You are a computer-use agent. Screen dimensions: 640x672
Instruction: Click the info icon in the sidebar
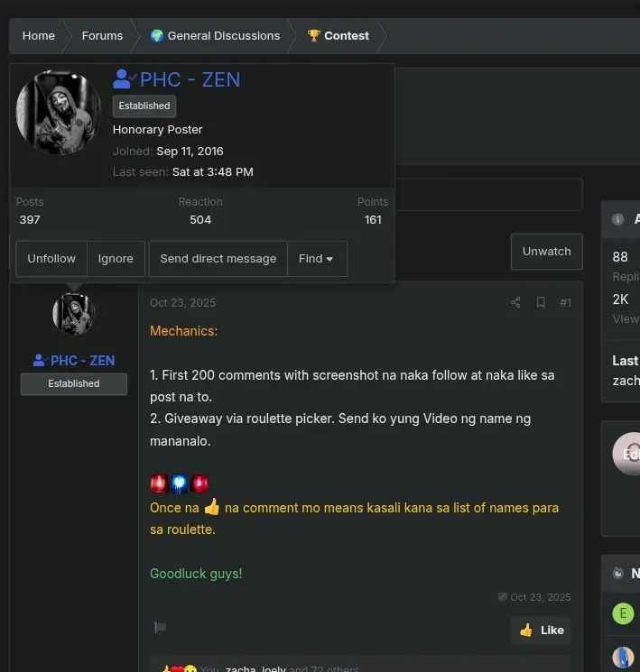click(617, 220)
